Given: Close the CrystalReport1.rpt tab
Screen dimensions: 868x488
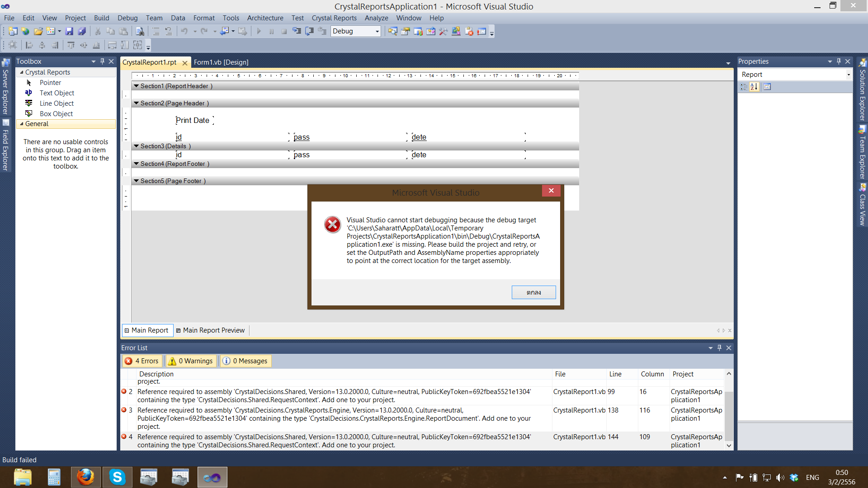Looking at the screenshot, I should point(184,63).
